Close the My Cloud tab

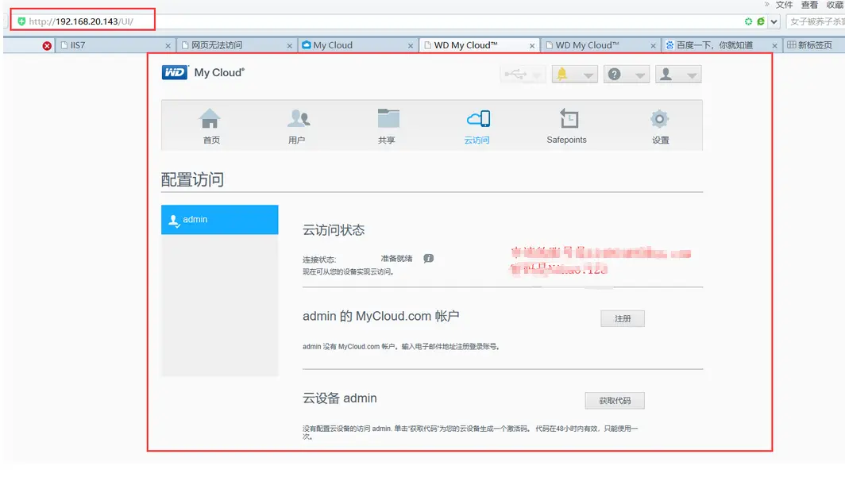point(411,46)
